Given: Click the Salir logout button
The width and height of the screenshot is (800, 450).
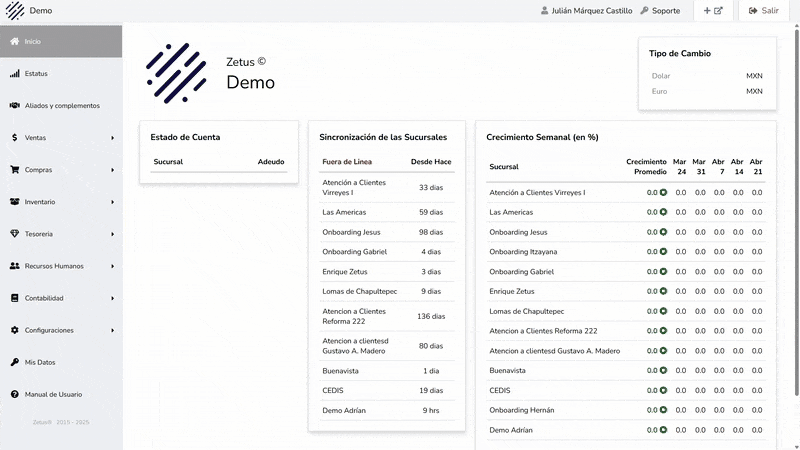Looking at the screenshot, I should pos(763,10).
